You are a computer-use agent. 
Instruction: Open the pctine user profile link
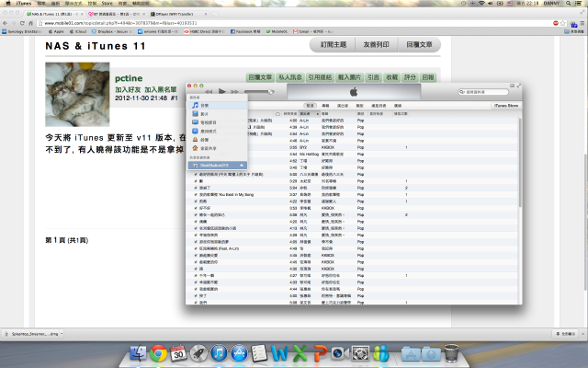pyautogui.click(x=129, y=78)
